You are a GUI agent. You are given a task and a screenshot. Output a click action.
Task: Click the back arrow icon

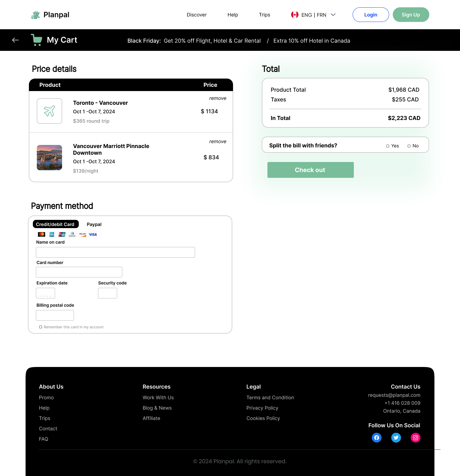[15, 40]
